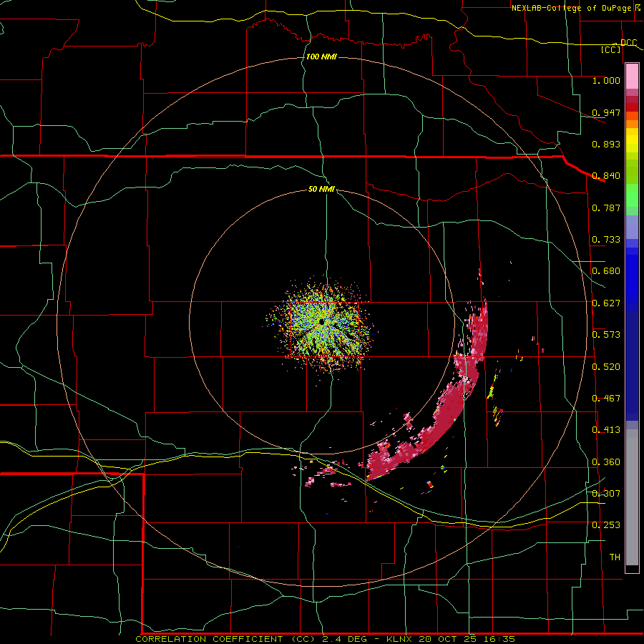The height and width of the screenshot is (644, 644).
Task: Select the 0.893 color scale label
Action: 606,144
